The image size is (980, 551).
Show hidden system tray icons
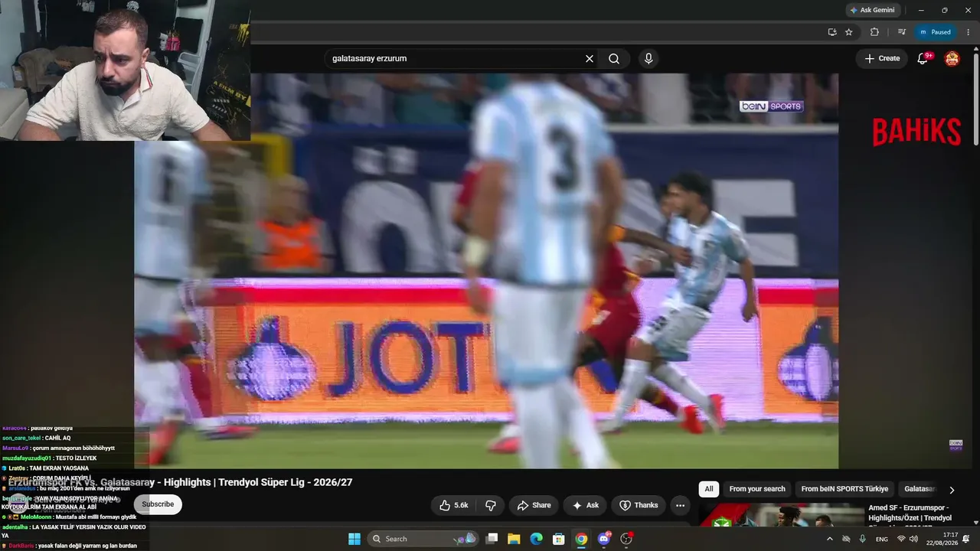point(830,539)
